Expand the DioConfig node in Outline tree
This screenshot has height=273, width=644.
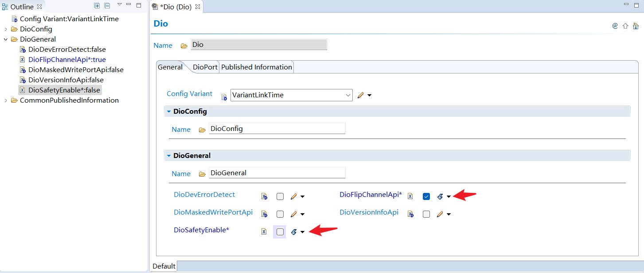[x=5, y=29]
